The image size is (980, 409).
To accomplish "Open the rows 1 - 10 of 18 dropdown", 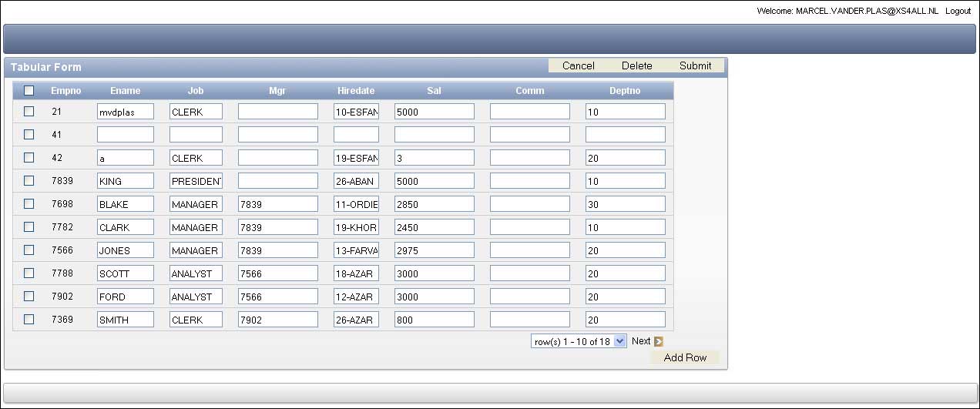I will (x=579, y=341).
